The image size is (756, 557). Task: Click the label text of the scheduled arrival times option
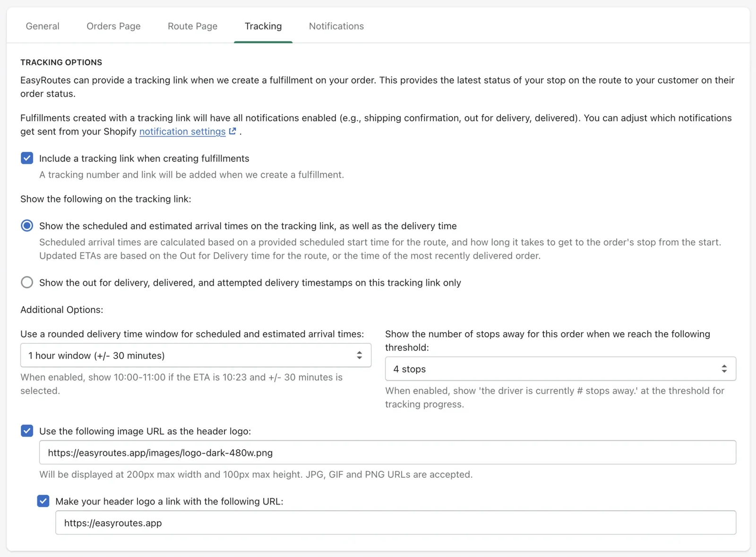(248, 226)
